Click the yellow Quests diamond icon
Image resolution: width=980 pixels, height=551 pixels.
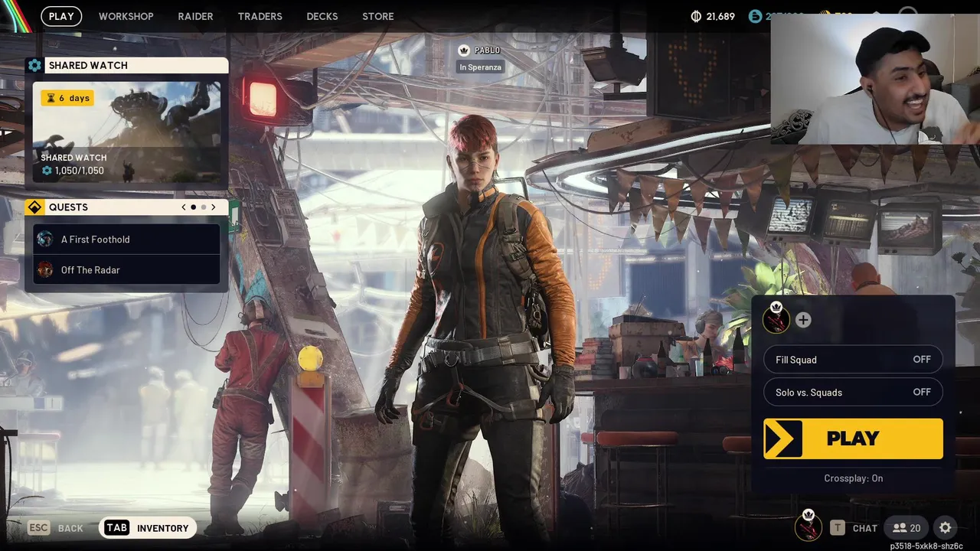click(x=34, y=207)
